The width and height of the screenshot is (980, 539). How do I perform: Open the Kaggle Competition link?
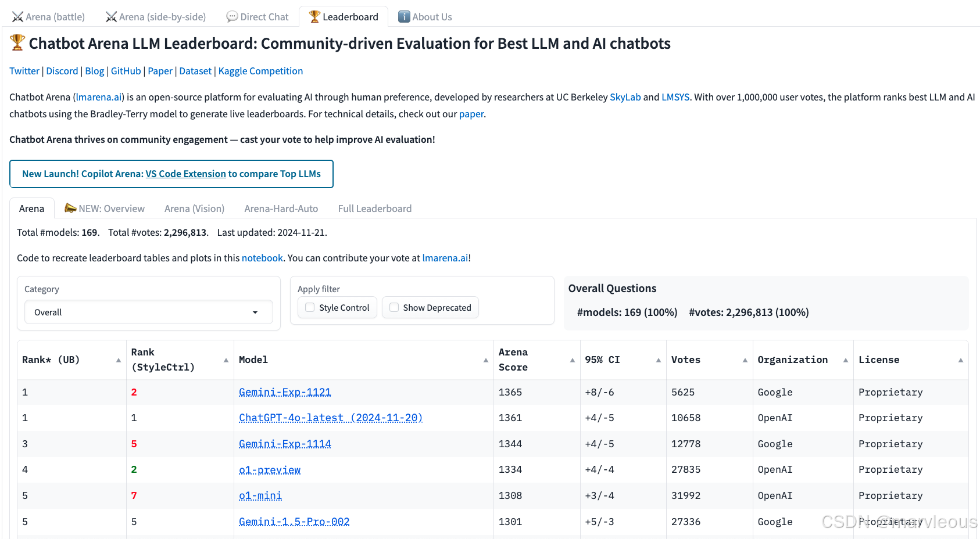(x=260, y=71)
